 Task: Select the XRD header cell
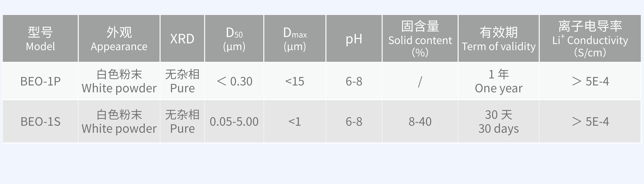(182, 39)
